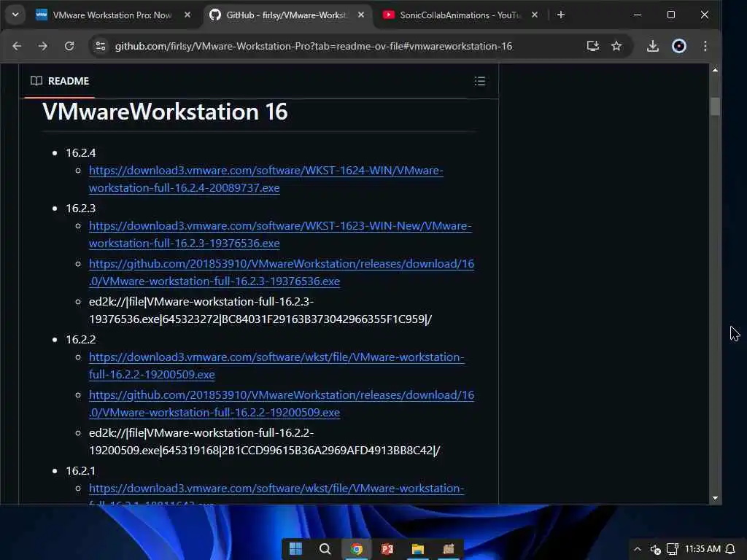Screen dimensions: 747x560
Task: Click the address bar URL field
Action: [314, 46]
